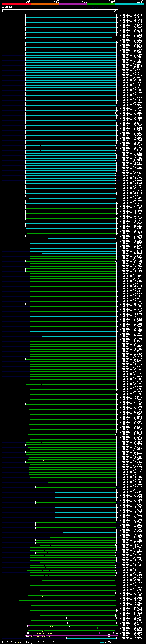
Task: Open hit UniRef100_Q7XU31
Action: point(131,590)
